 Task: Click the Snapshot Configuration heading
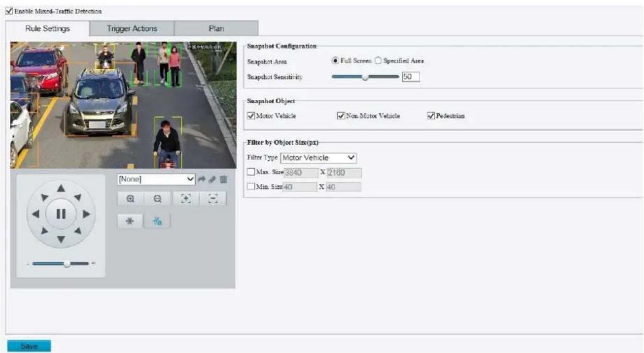[281, 46]
